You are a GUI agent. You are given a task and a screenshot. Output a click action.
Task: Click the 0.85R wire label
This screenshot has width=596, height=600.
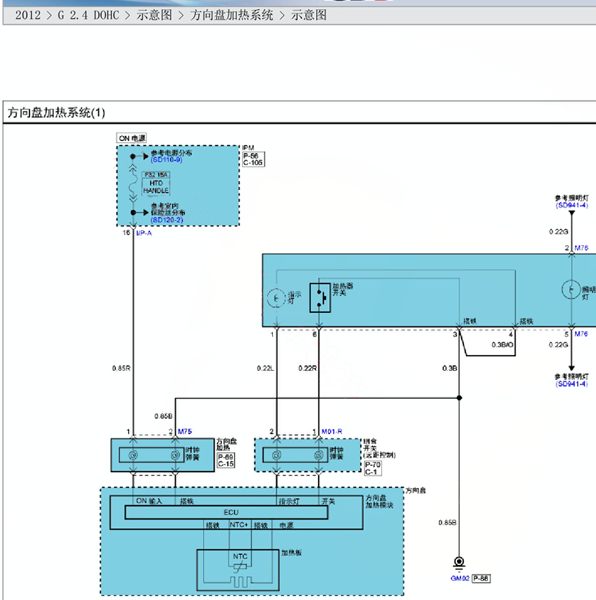[121, 368]
